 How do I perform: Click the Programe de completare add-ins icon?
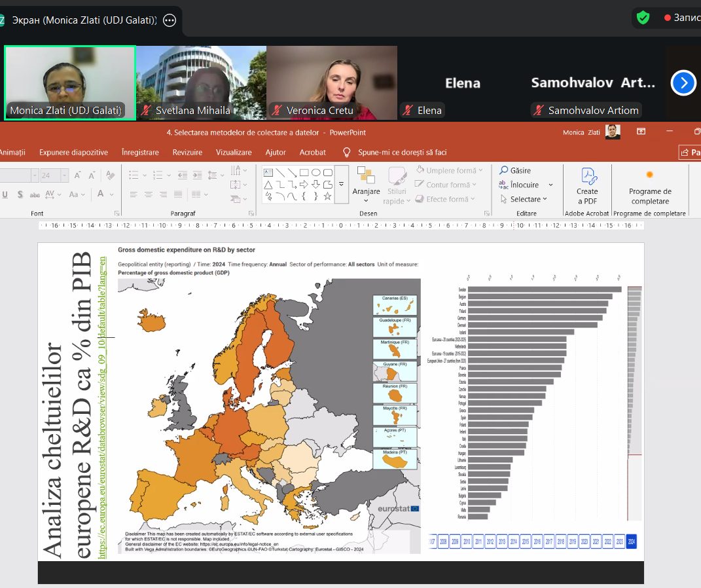[650, 175]
